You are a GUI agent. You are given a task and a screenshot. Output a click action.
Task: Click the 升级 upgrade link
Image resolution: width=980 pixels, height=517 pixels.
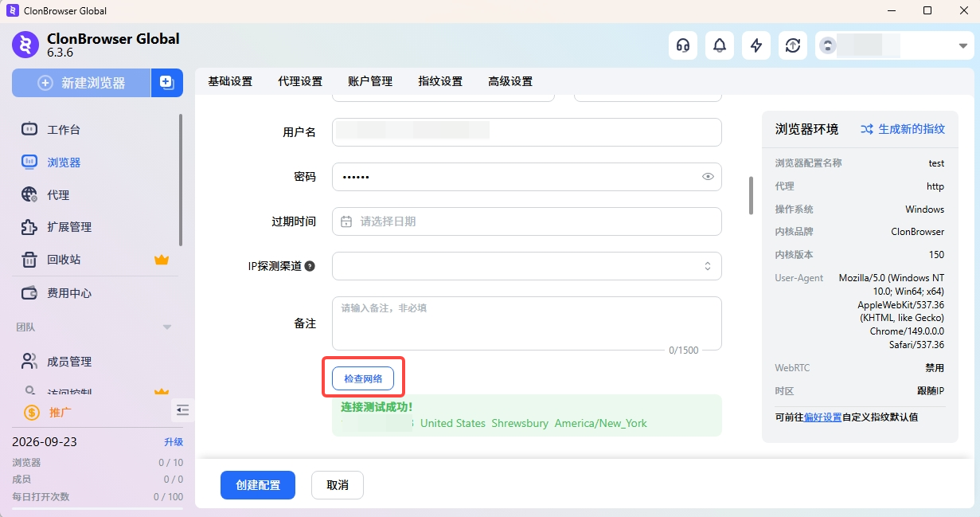pos(174,442)
